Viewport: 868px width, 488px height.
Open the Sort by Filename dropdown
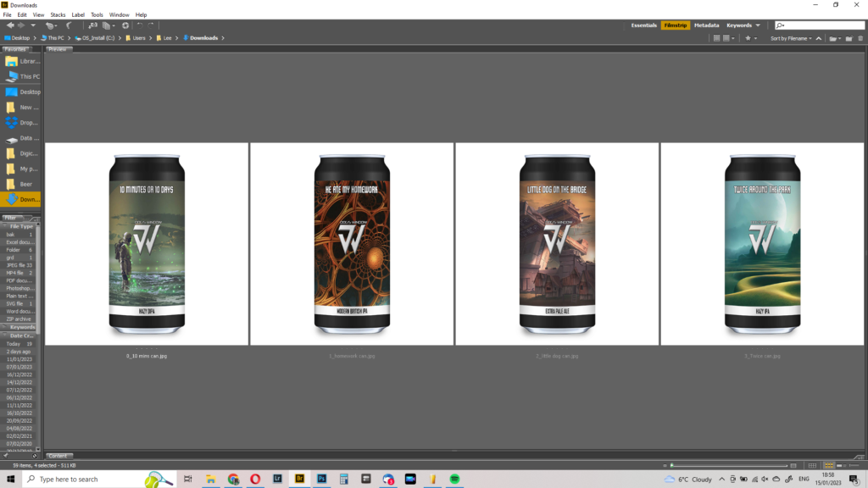pyautogui.click(x=790, y=38)
